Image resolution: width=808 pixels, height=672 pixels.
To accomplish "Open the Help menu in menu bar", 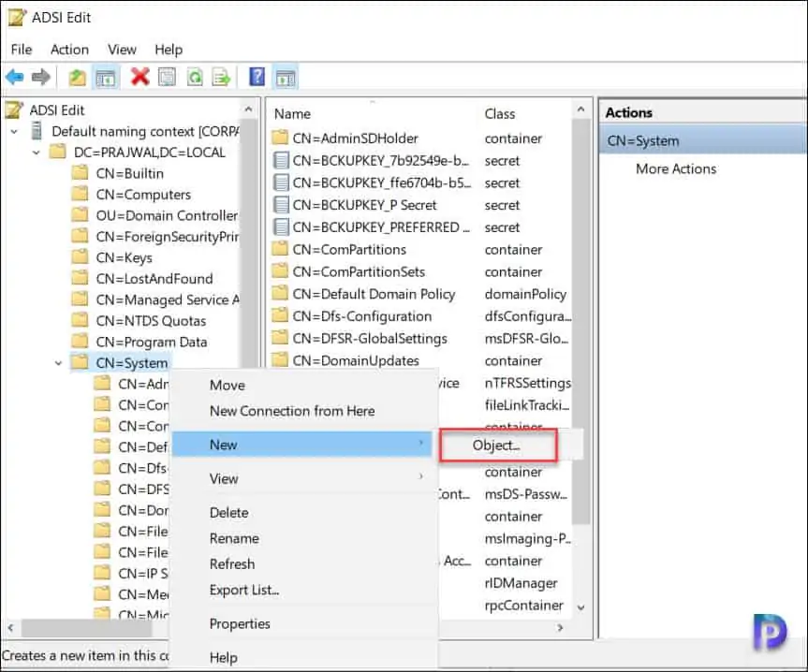I will tap(169, 50).
